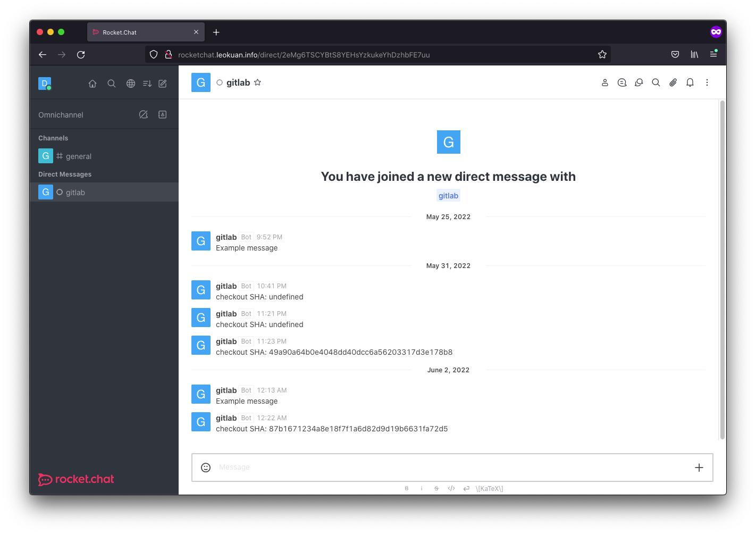Open the gitlab direct message
The image size is (756, 534).
(x=75, y=193)
